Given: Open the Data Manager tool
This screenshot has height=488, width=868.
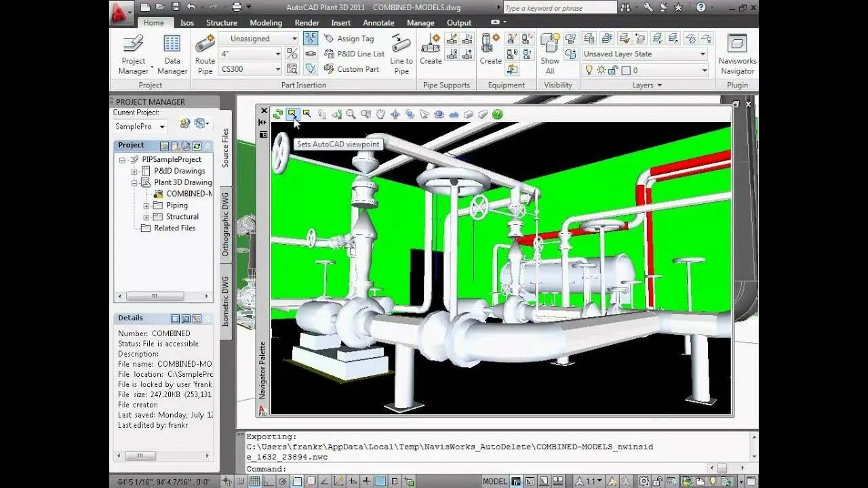Looking at the screenshot, I should (x=172, y=54).
